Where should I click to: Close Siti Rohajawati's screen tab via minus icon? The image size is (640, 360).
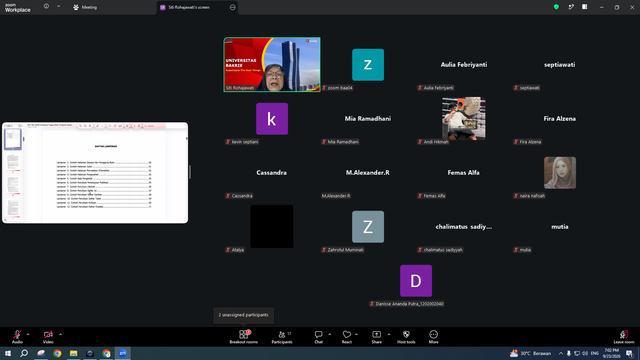(x=233, y=7)
